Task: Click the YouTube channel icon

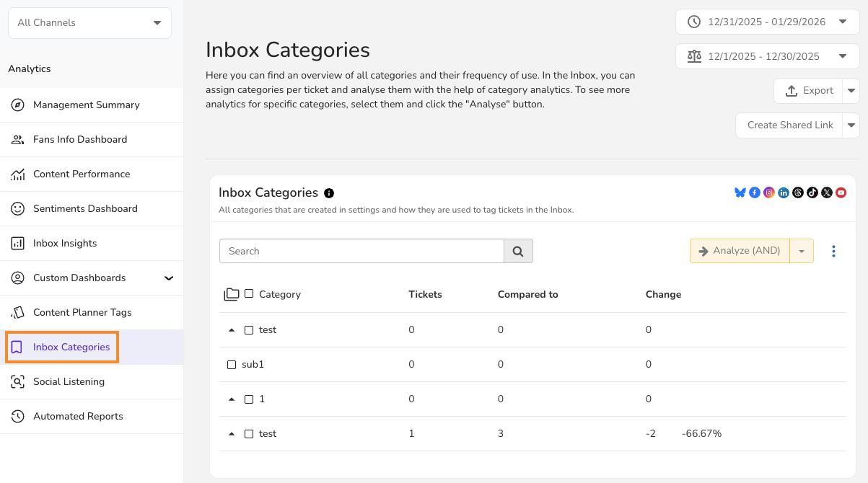Action: click(841, 192)
